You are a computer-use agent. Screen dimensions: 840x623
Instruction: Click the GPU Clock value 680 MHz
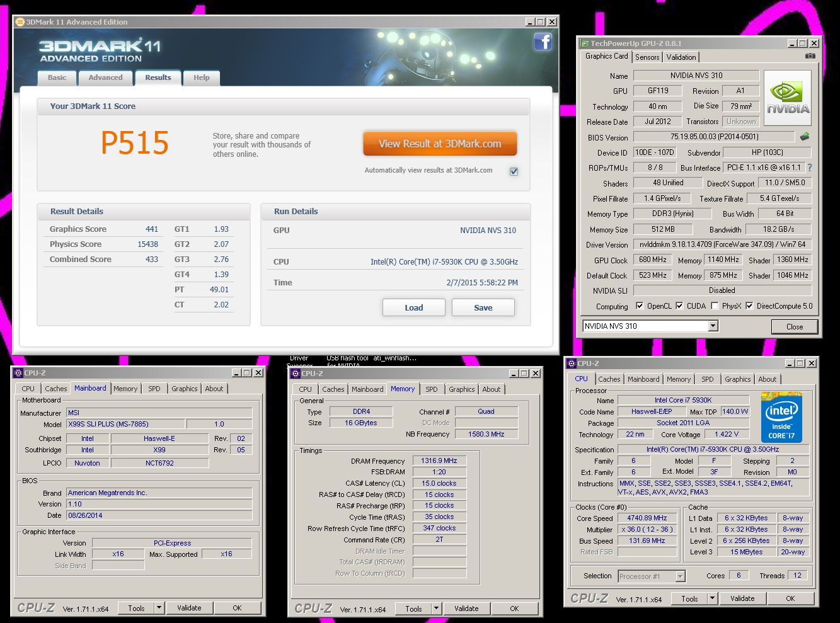pos(653,260)
